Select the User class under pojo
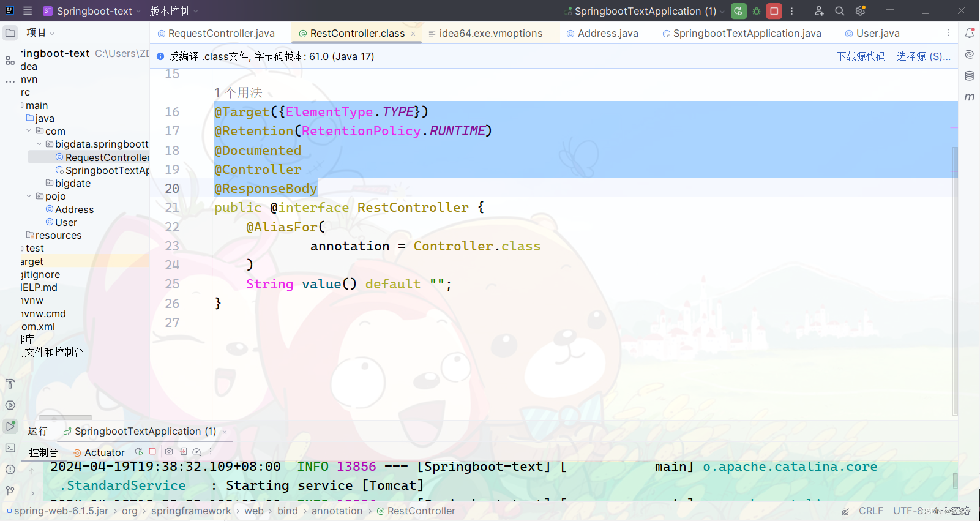The width and height of the screenshot is (980, 521). click(61, 222)
